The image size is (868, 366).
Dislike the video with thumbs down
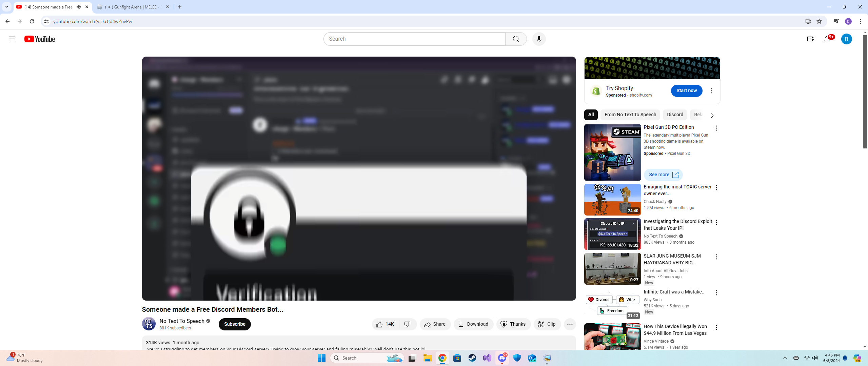(408, 324)
